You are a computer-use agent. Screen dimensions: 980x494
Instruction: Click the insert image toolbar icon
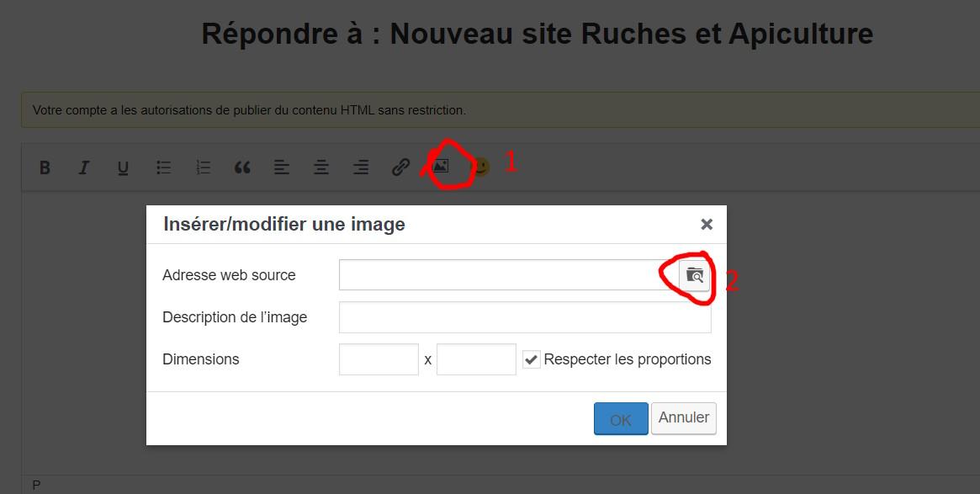pos(440,167)
